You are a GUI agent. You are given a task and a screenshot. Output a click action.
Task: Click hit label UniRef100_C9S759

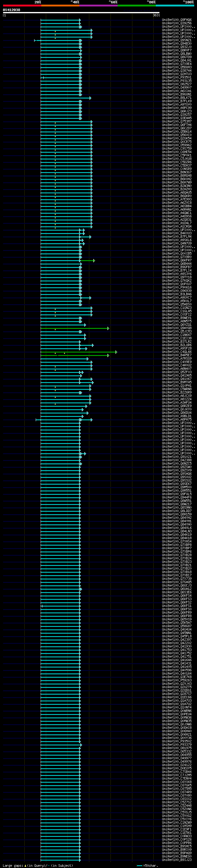click(x=177, y=148)
